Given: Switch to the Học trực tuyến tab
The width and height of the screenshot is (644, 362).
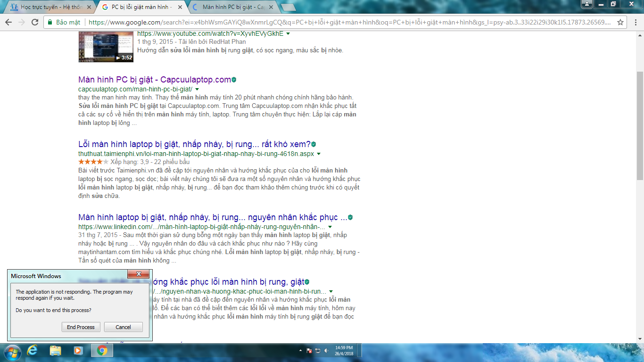Looking at the screenshot, I should [x=50, y=7].
